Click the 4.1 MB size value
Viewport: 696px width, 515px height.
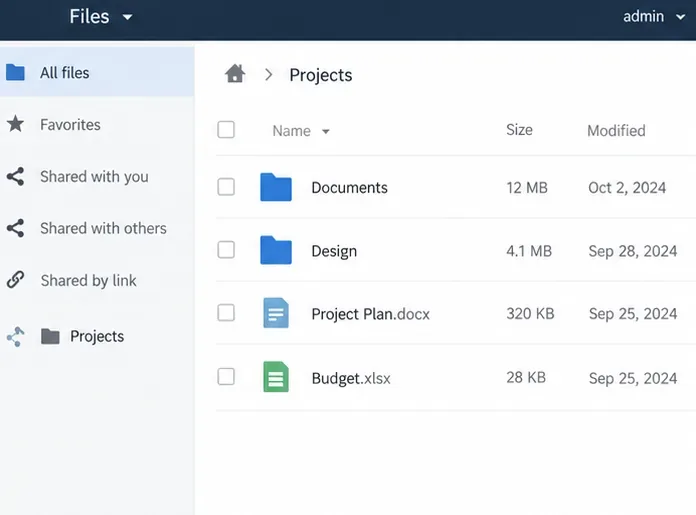pos(529,251)
